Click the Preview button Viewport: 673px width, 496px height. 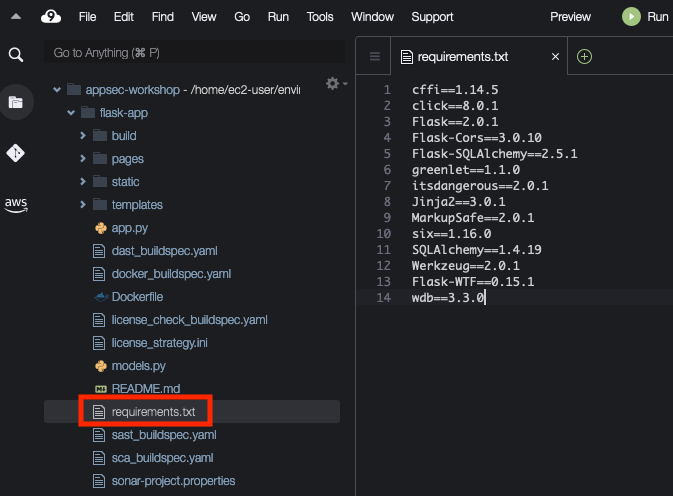570,17
